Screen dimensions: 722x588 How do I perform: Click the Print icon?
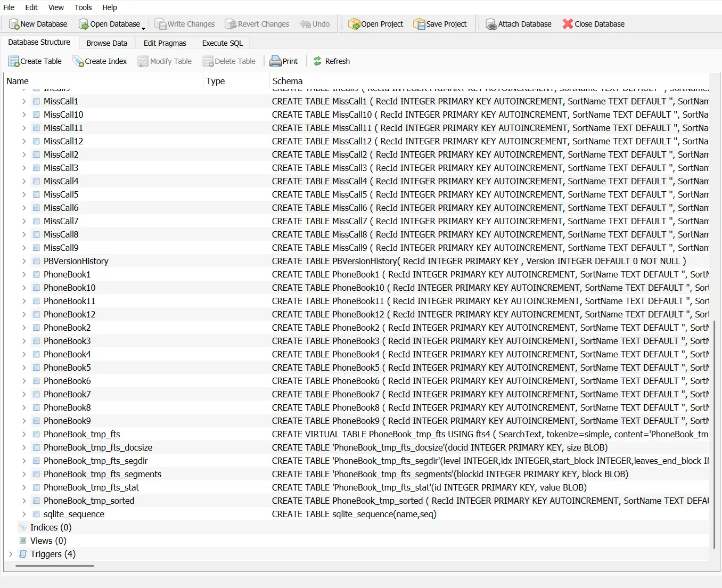pyautogui.click(x=275, y=61)
